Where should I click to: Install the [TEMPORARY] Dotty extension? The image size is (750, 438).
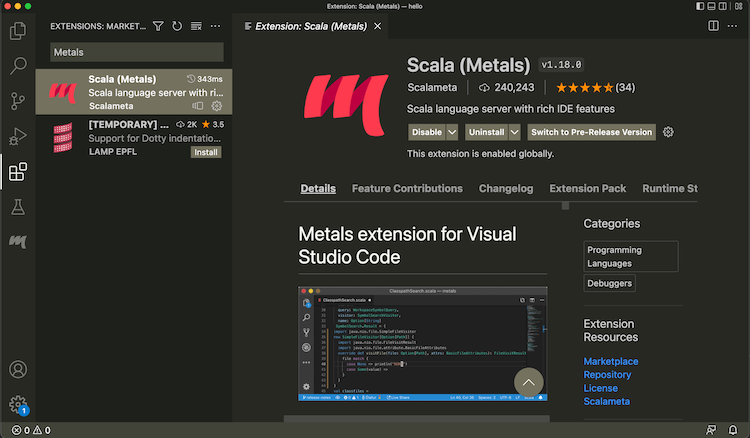[x=206, y=152]
